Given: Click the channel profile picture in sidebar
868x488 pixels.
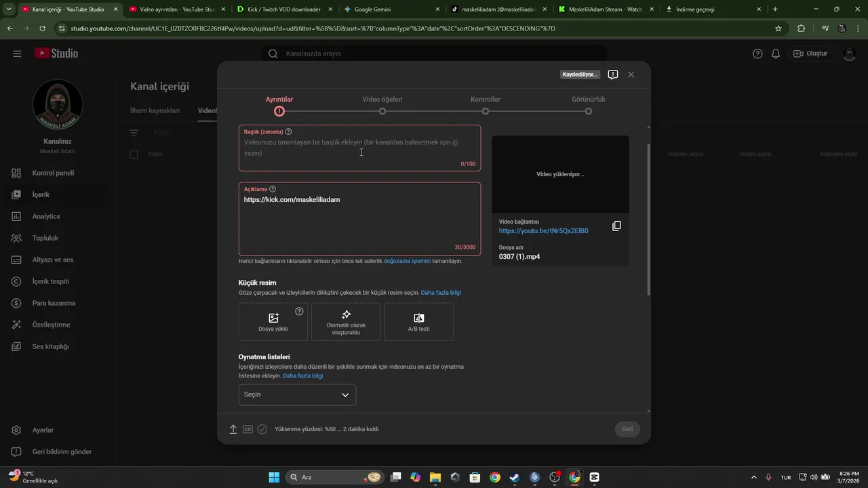Looking at the screenshot, I should point(58,104).
